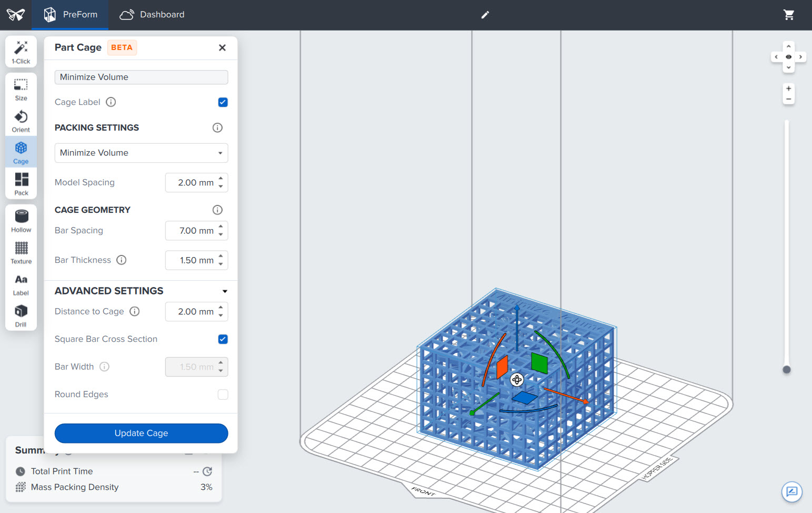Increase Bar Spacing using the stepper arrow
Viewport: 812px width, 513px height.
222,228
